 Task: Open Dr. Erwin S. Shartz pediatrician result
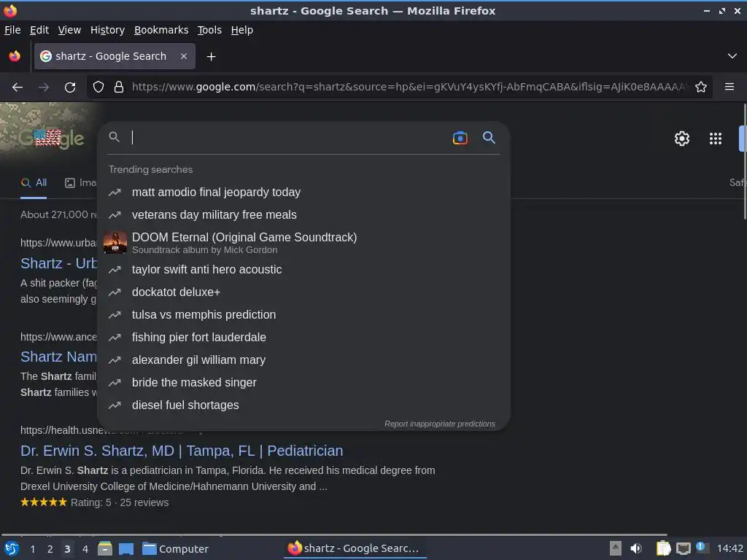pos(182,451)
